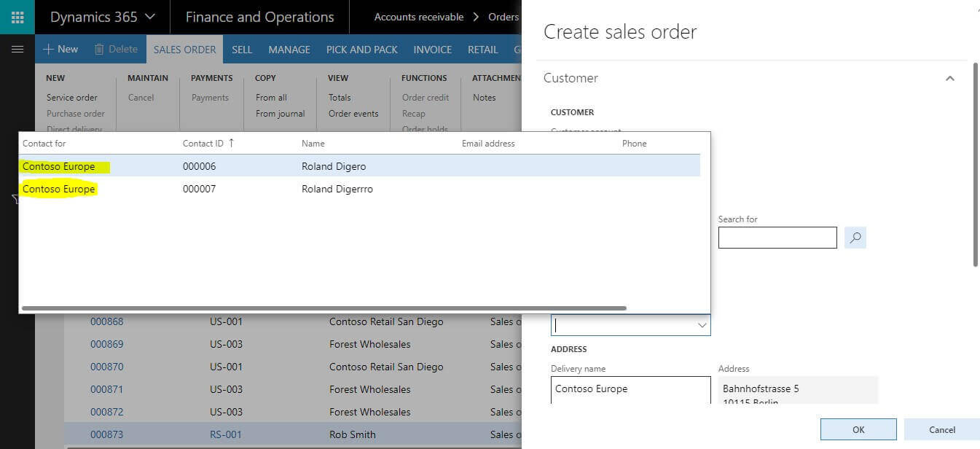Click Order events under VIEW
980x449 pixels.
[x=353, y=114]
